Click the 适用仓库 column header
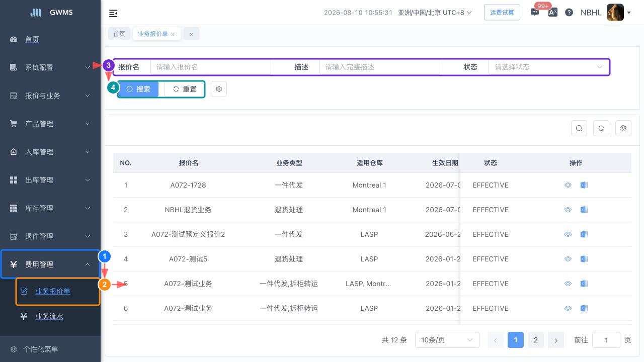This screenshot has width=644, height=362. (x=370, y=163)
